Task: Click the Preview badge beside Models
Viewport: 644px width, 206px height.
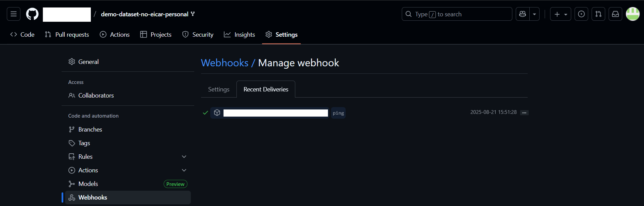Action: [176, 184]
